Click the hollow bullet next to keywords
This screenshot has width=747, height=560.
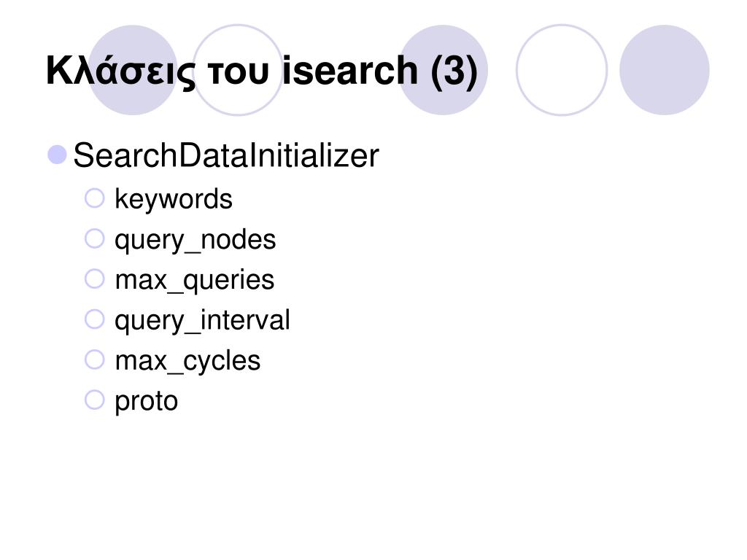[94, 198]
